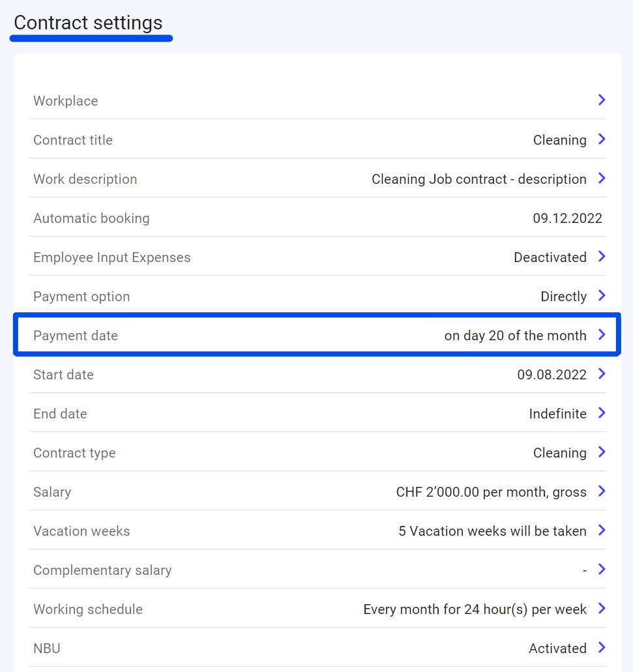Open Working schedule details arrow
633x672 pixels.
coord(602,608)
